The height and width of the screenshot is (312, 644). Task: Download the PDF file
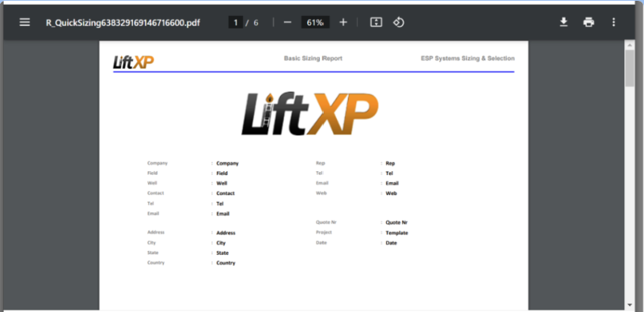pyautogui.click(x=564, y=22)
